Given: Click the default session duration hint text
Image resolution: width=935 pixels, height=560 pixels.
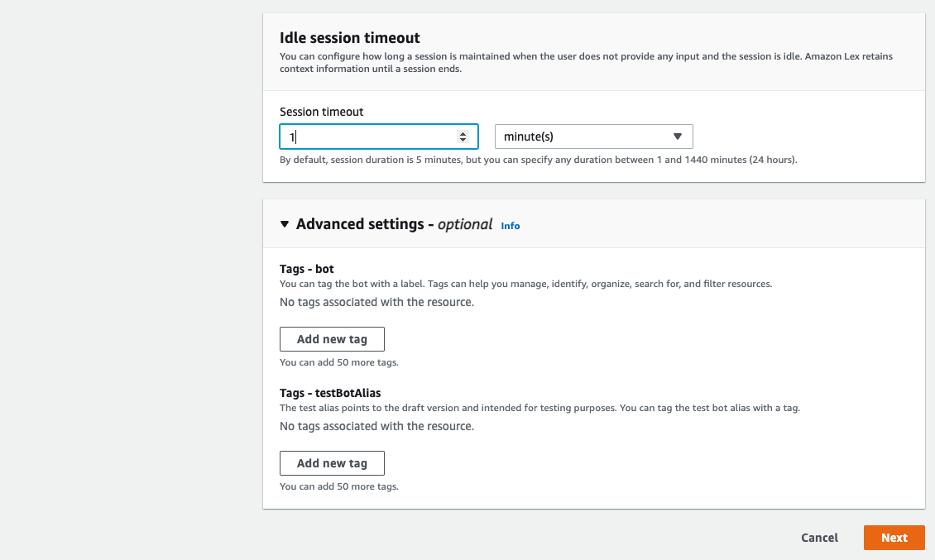Looking at the screenshot, I should 538,160.
